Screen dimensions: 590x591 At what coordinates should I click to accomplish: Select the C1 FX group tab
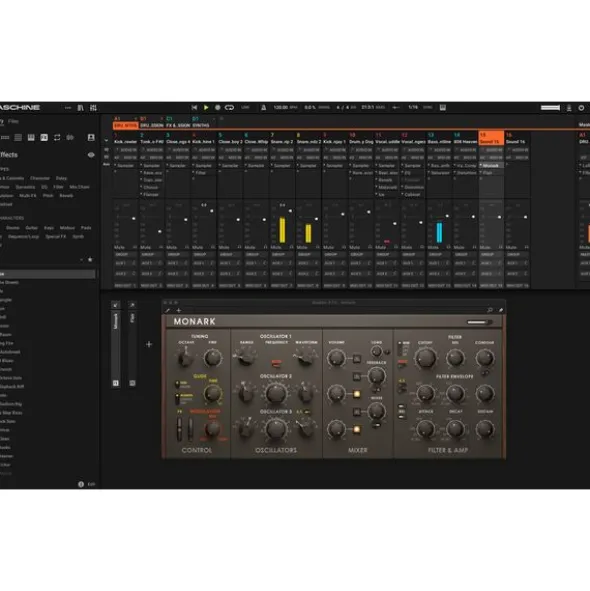tap(178, 122)
